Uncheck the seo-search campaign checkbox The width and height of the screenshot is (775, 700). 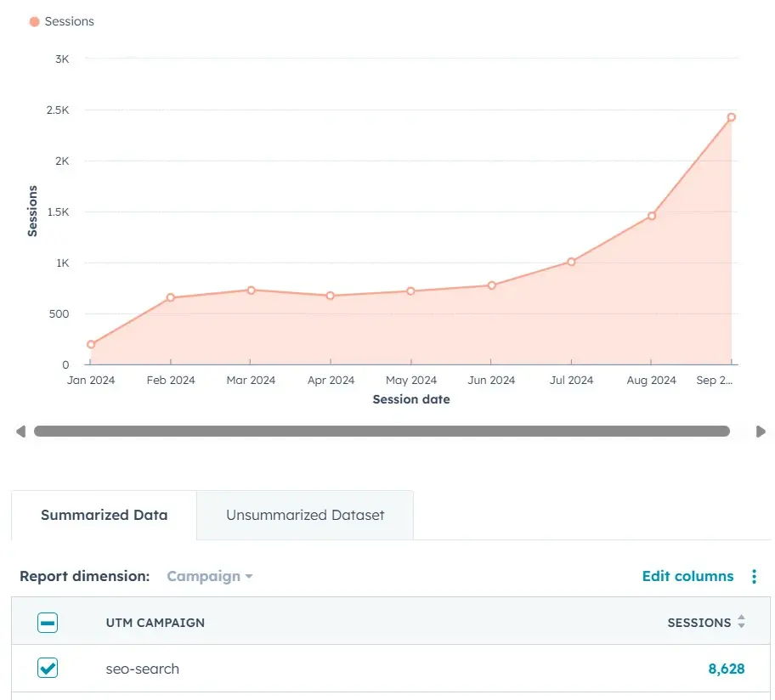48,669
